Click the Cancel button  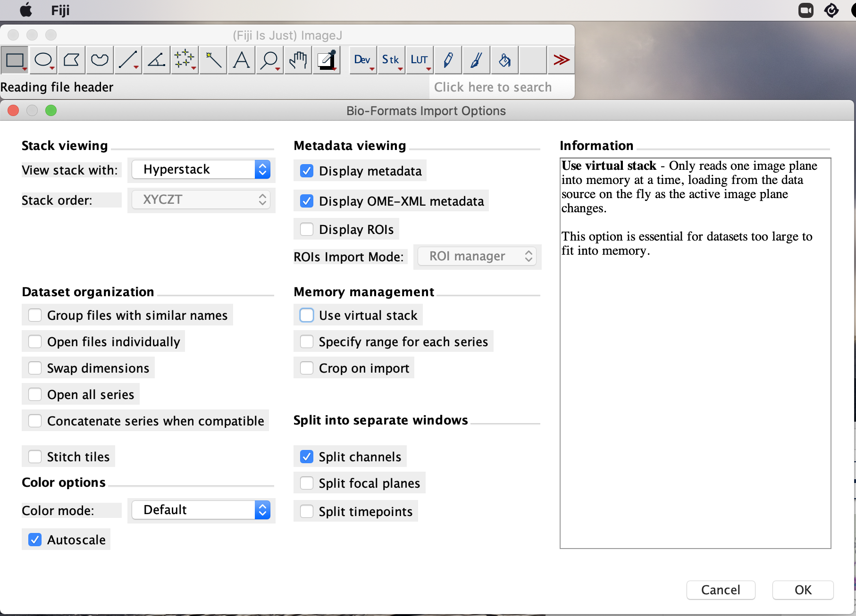point(721,590)
